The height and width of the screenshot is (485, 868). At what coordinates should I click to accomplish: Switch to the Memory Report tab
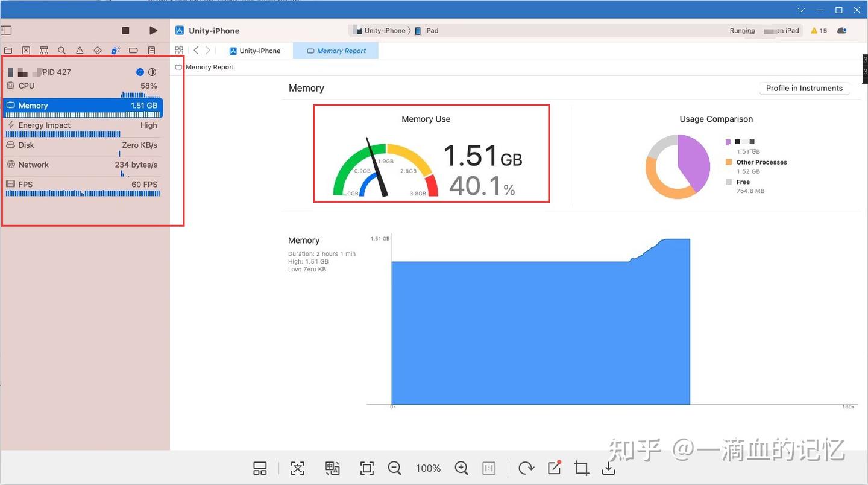[336, 51]
